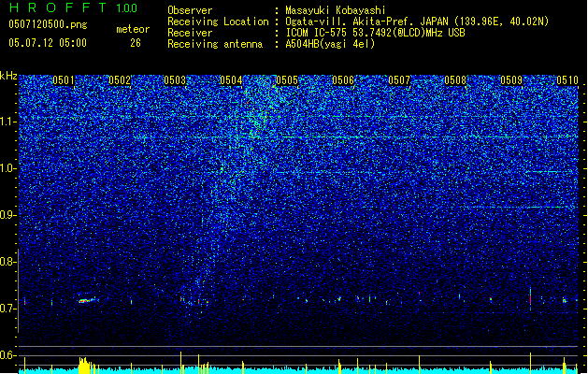Viewport: 588px width, 374px height.
Task: Click the ICOM IC-575 receiver text
Action: coord(375,33)
